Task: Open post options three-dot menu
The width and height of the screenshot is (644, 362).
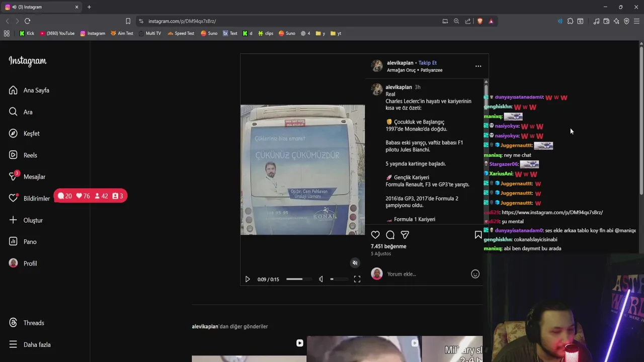Action: pos(478,66)
